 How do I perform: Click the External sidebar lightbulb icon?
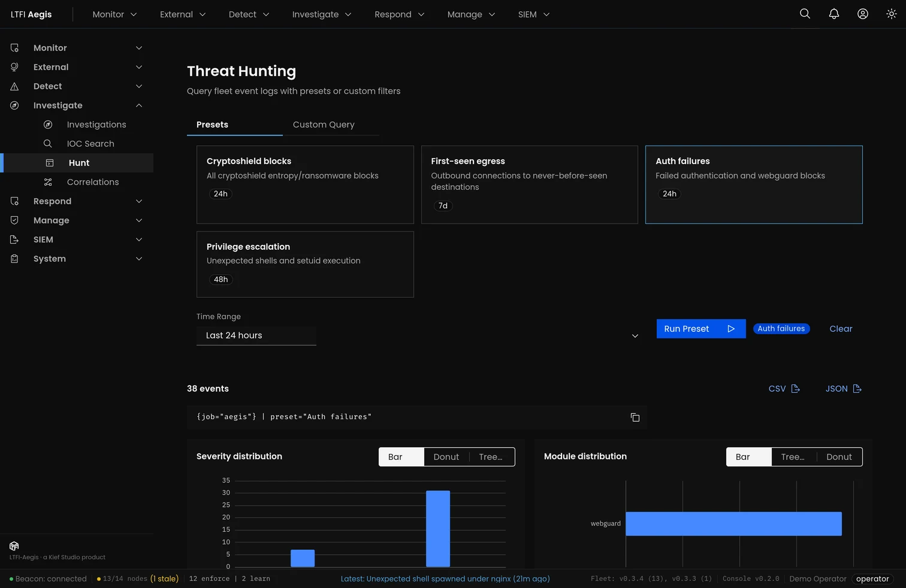(14, 67)
